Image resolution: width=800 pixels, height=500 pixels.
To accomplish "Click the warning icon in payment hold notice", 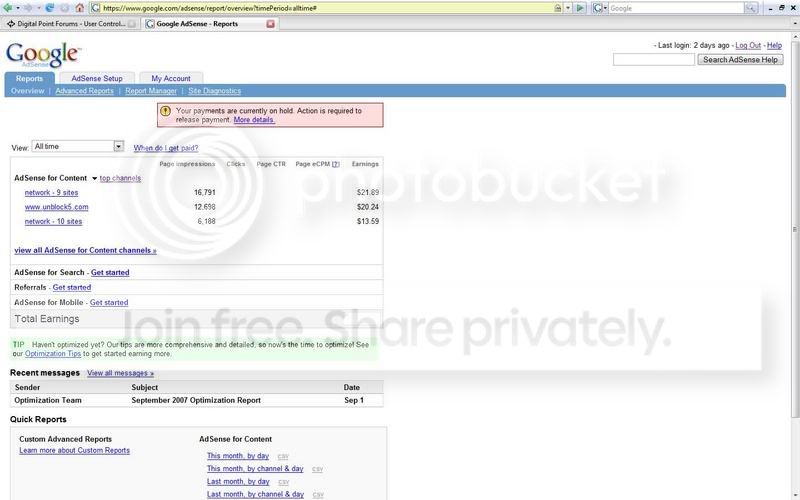I will click(x=165, y=111).
